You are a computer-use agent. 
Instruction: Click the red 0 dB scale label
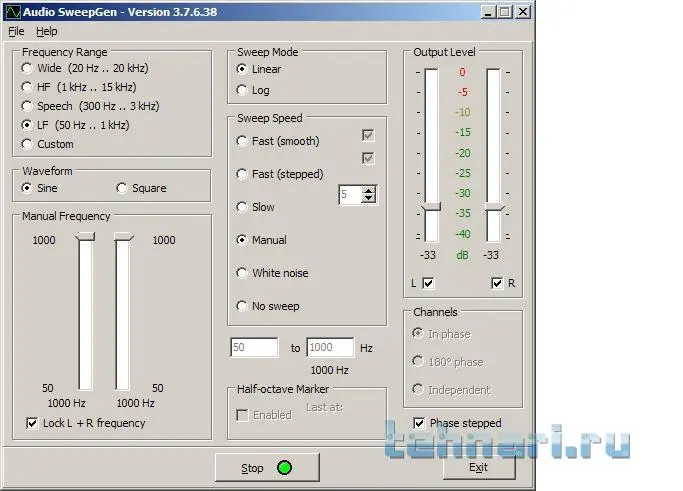coord(462,72)
